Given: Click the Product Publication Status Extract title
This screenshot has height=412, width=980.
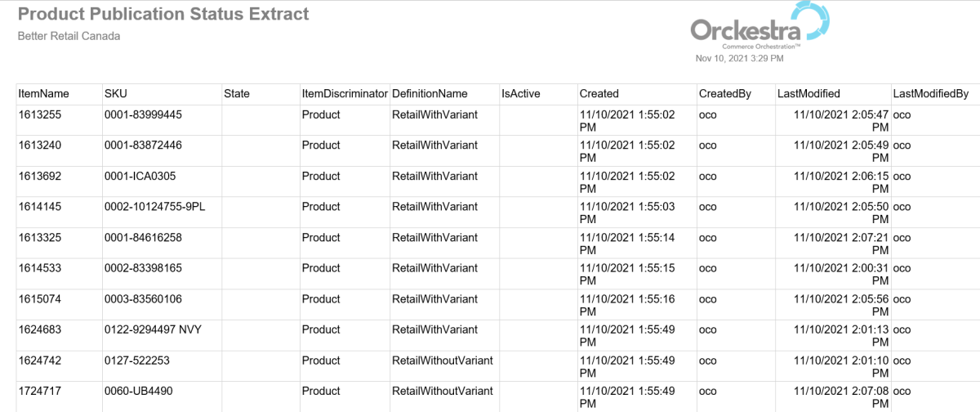Looking at the screenshot, I should tap(163, 14).
